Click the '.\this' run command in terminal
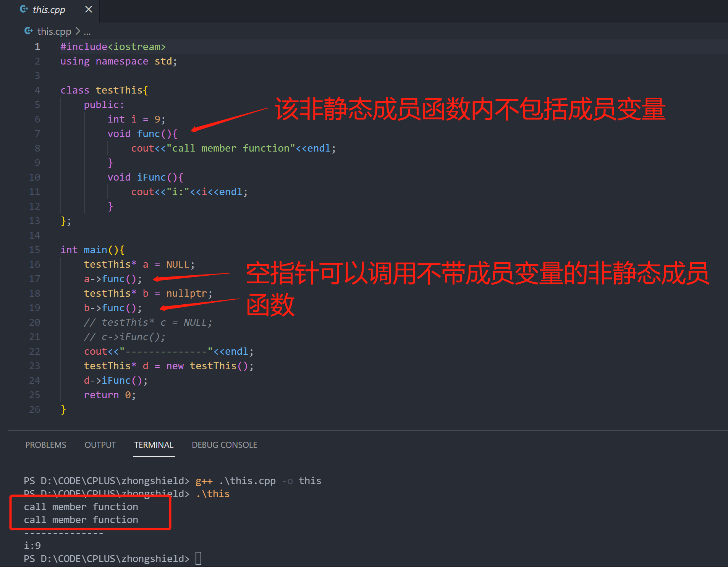Image resolution: width=728 pixels, height=567 pixels. (x=213, y=494)
